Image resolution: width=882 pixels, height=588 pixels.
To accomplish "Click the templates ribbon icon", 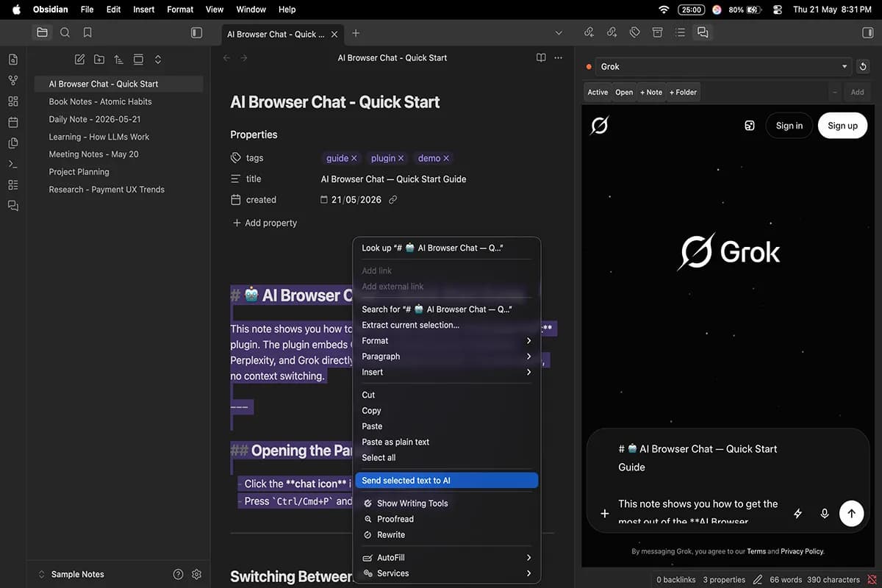I will click(13, 143).
